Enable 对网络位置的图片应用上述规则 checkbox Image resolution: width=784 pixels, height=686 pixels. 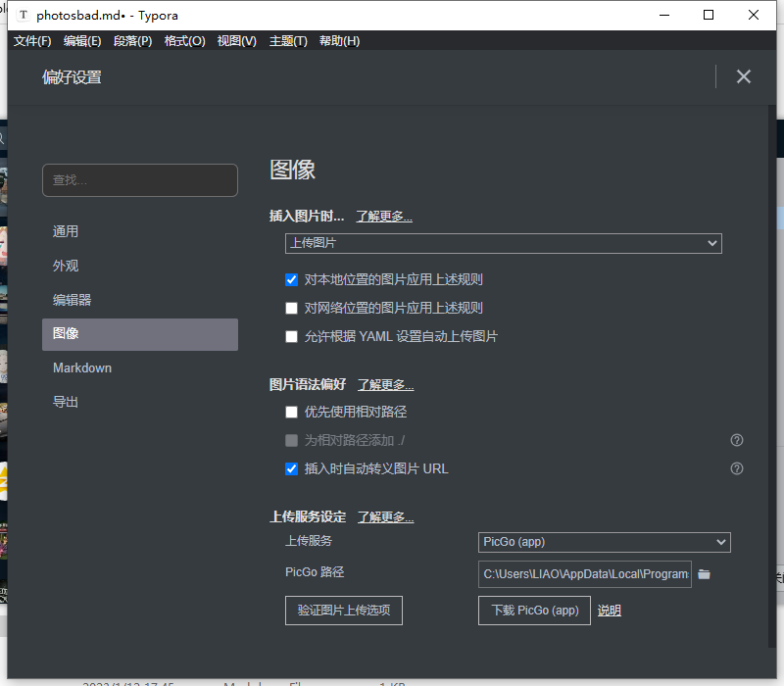(291, 308)
